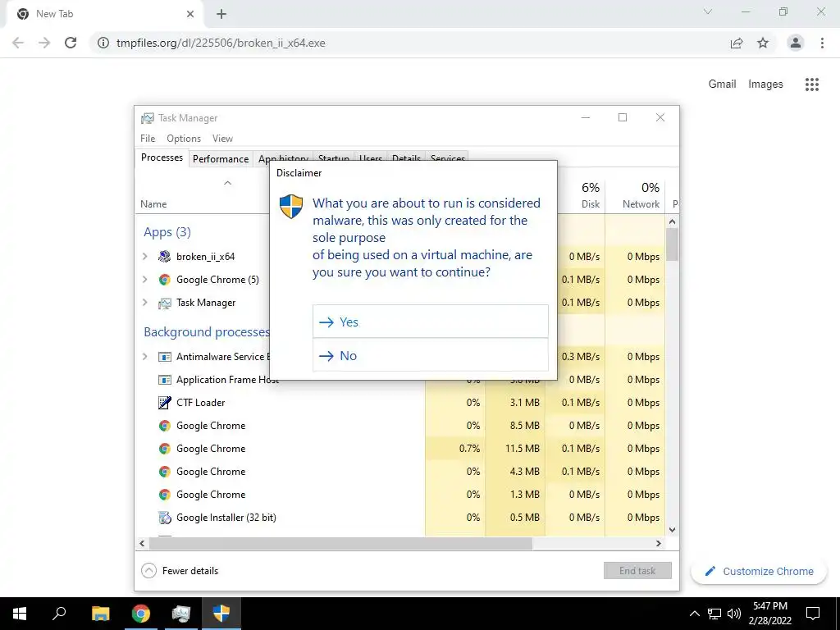
Task: Close the New Tab tab
Action: pyautogui.click(x=190, y=14)
